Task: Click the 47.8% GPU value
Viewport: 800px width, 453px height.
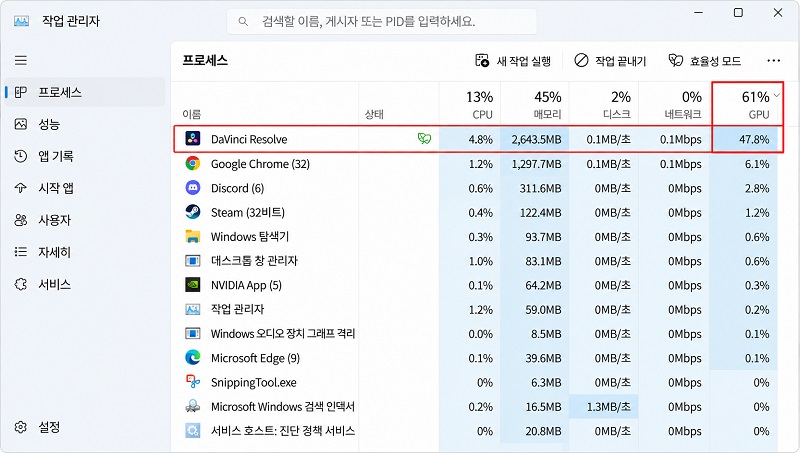Action: tap(754, 139)
